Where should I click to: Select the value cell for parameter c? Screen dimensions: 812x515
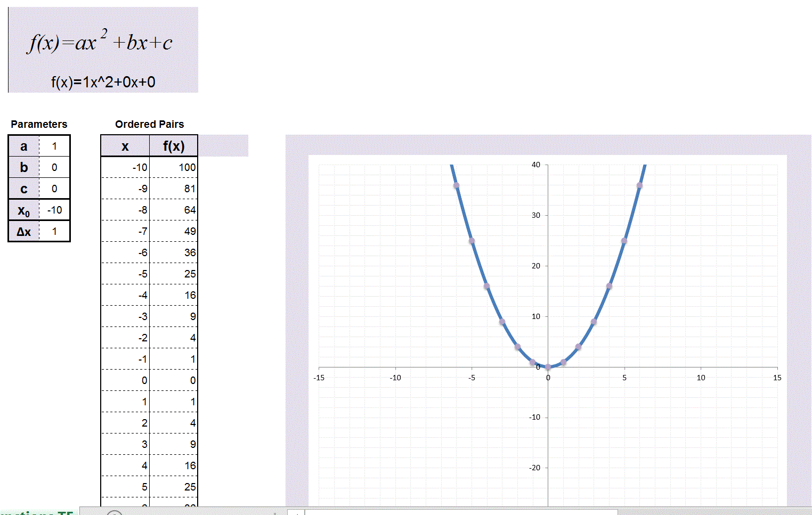click(54, 189)
